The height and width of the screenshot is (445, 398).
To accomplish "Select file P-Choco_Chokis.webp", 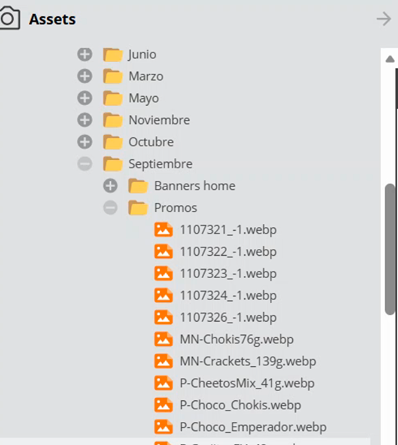I will pyautogui.click(x=241, y=405).
